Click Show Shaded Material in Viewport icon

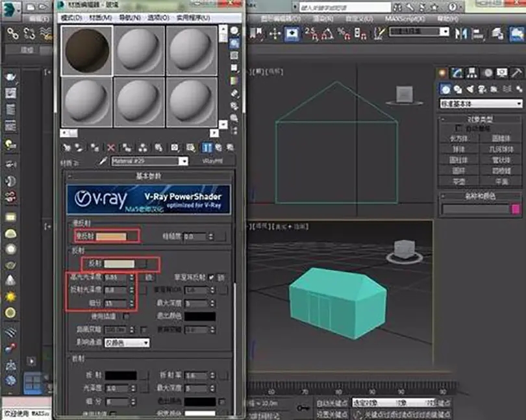190,147
